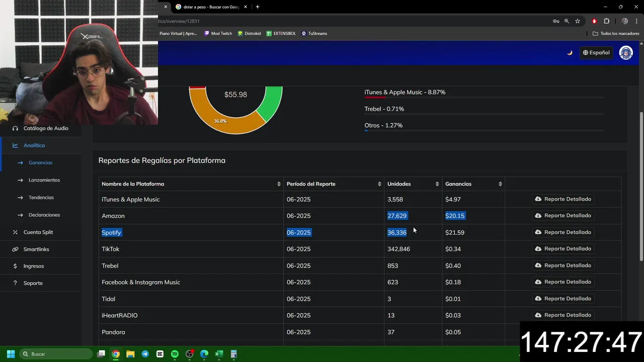Open the TuStreams bookmark
Screen dimensions: 644x362
click(314, 34)
